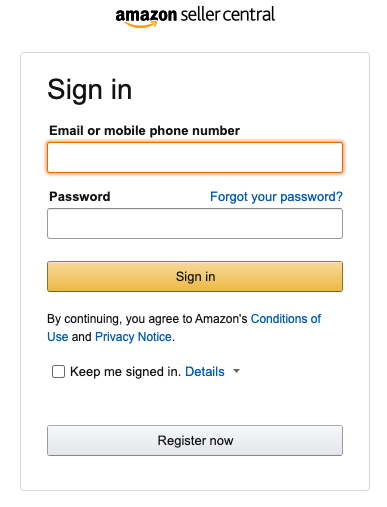The height and width of the screenshot is (507, 387).
Task: Click the bold amazon wordmark
Action: click(146, 15)
